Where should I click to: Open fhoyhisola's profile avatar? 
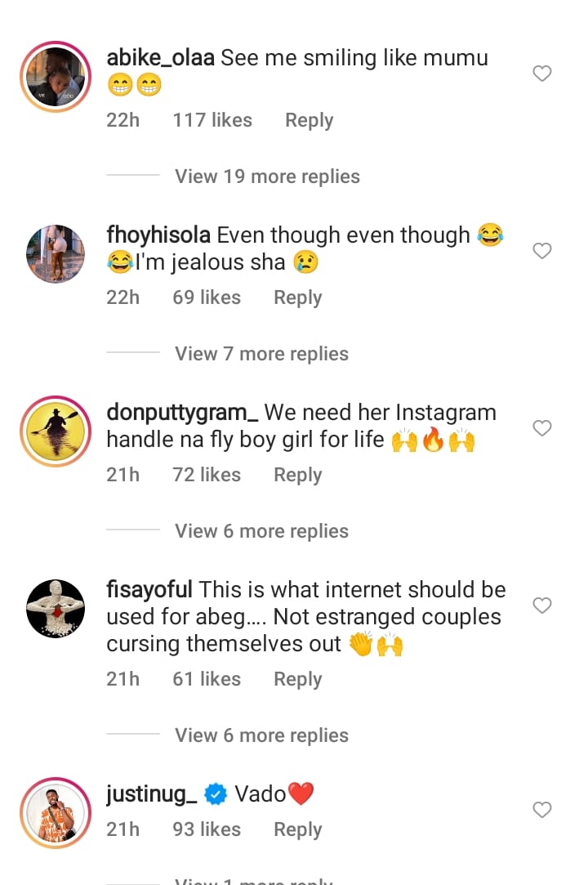click(x=56, y=253)
